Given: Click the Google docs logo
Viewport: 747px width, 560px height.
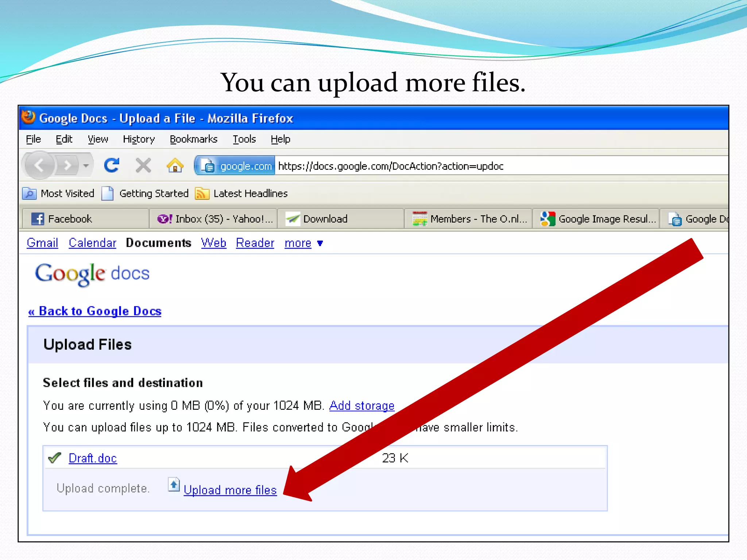Looking at the screenshot, I should point(92,274).
